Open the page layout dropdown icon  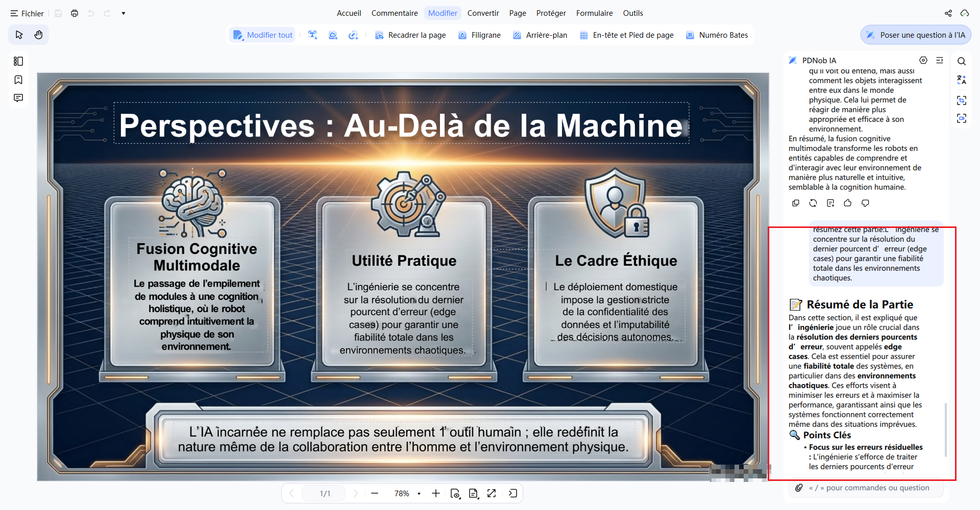coord(474,493)
